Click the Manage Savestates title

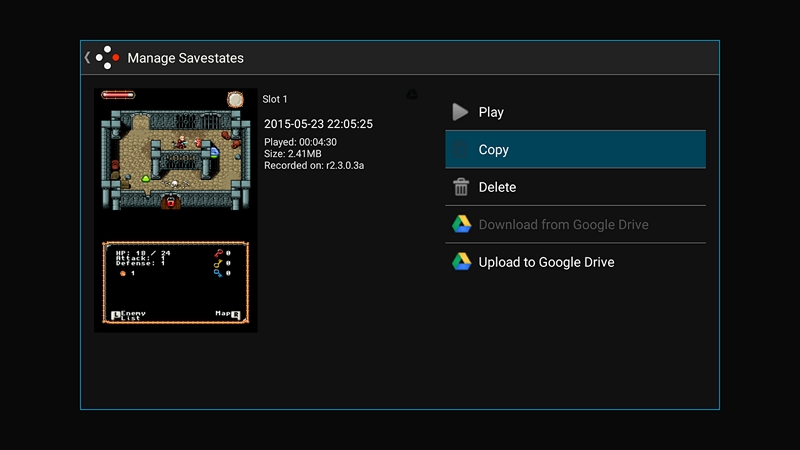pyautogui.click(x=185, y=58)
